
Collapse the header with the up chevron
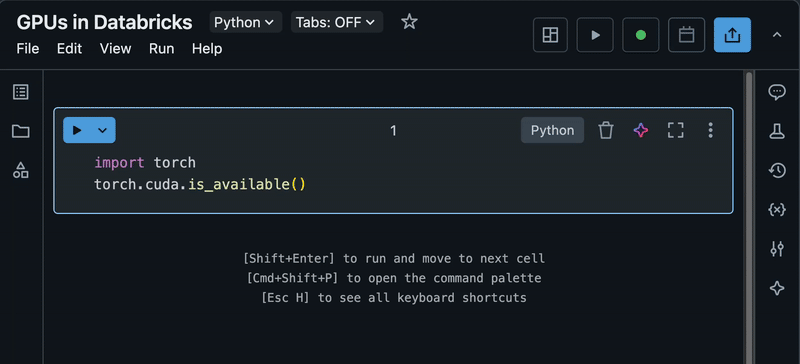[777, 35]
